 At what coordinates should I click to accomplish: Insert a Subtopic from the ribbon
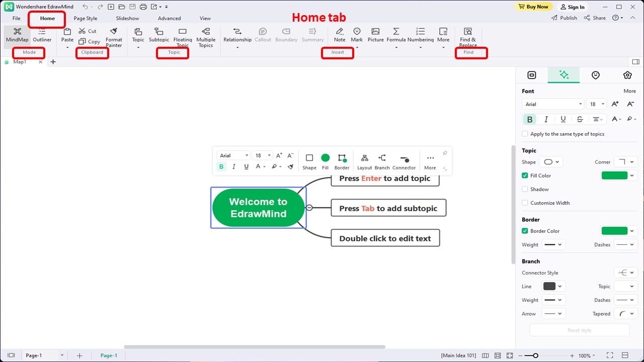pyautogui.click(x=159, y=35)
